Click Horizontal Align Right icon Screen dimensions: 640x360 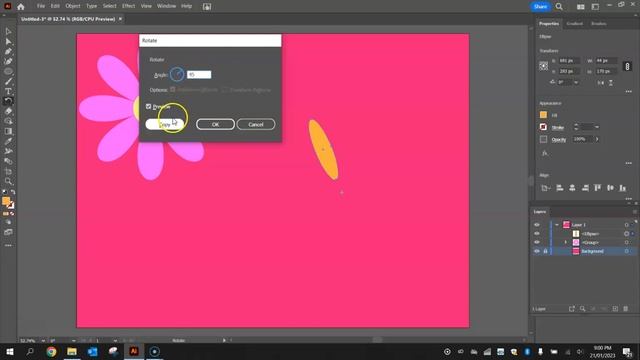(x=585, y=188)
